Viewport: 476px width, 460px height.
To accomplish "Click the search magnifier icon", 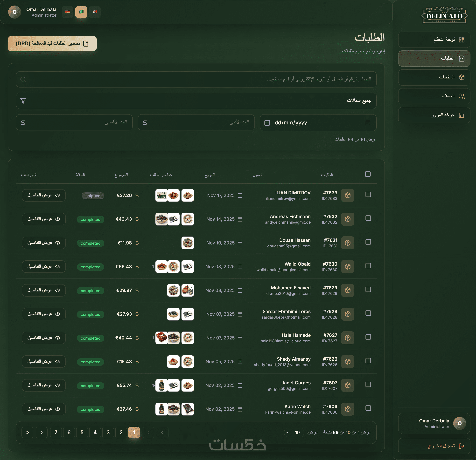I will tap(23, 79).
